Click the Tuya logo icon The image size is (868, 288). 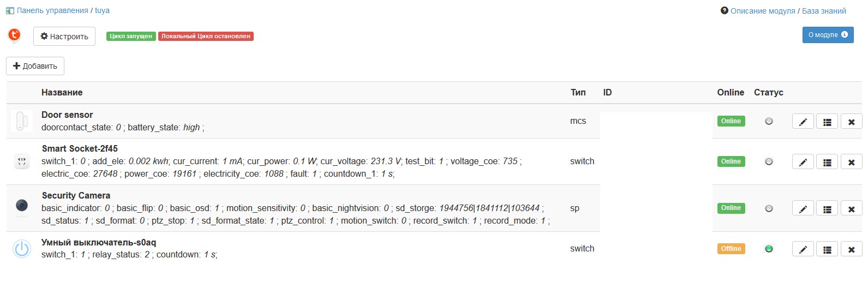click(x=14, y=35)
